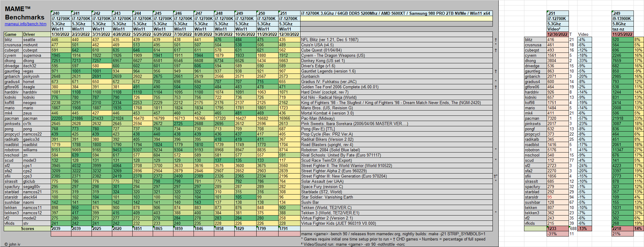
Task: Select the .240 version header cell
Action: (x=61, y=13)
